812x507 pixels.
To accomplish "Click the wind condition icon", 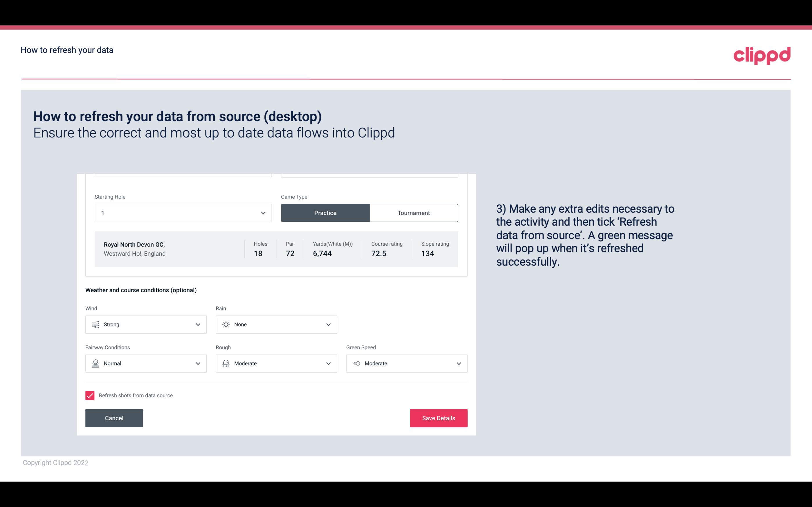I will coord(95,324).
